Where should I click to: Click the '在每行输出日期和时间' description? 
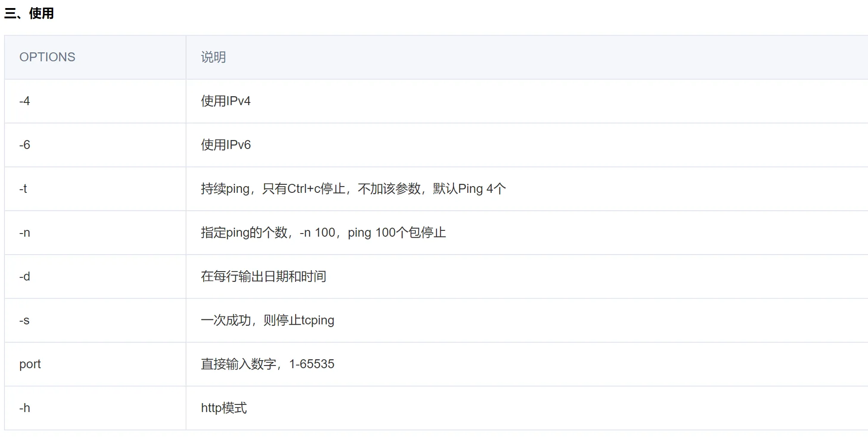263,276
